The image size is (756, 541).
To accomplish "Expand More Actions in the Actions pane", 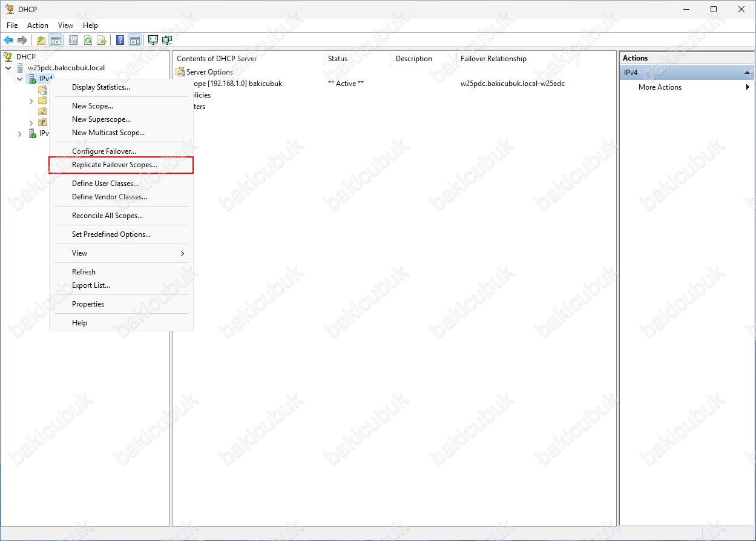I will click(660, 87).
